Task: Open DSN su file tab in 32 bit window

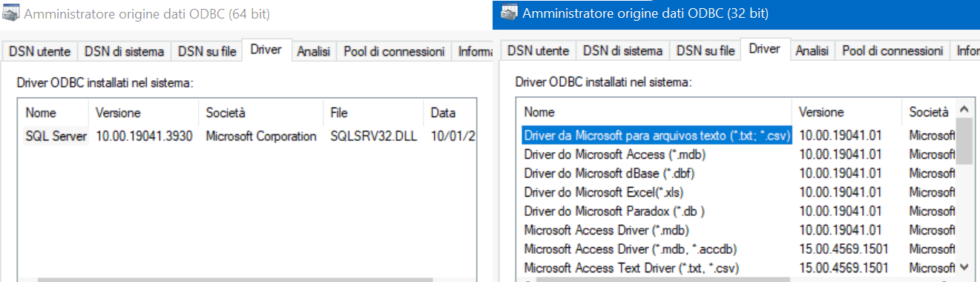Action: pos(706,51)
